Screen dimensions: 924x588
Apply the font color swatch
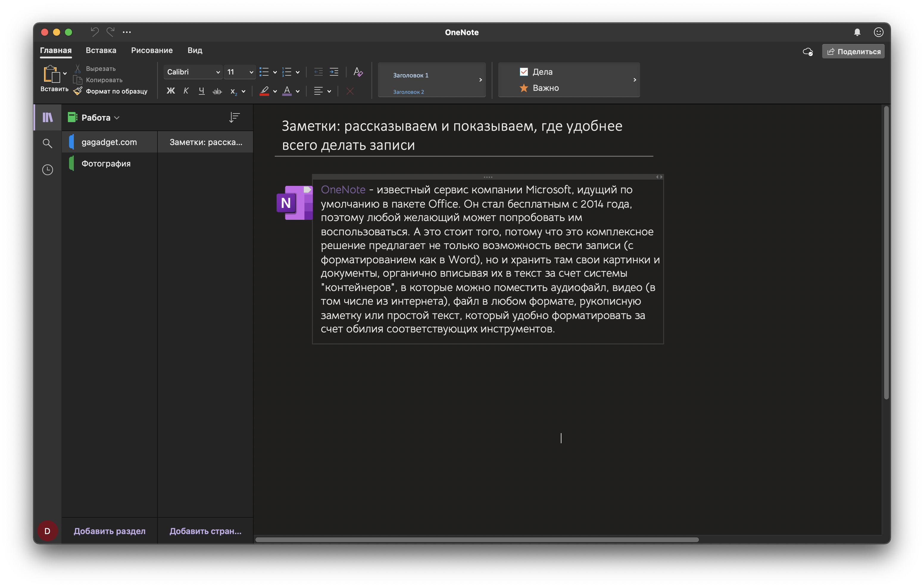click(x=287, y=91)
